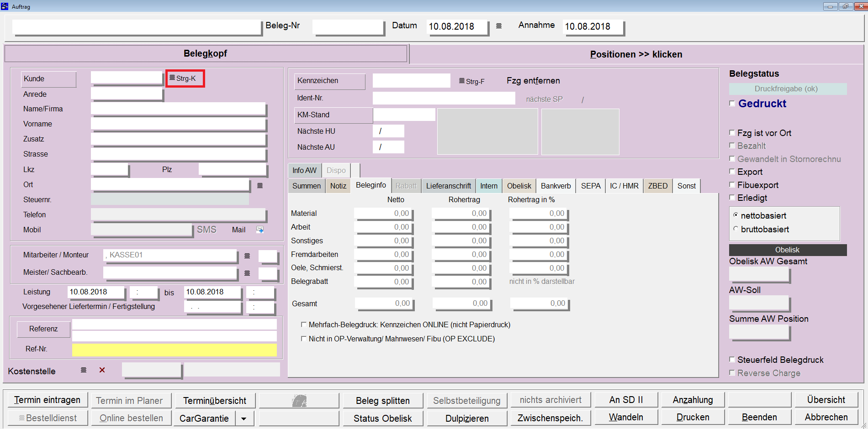The image size is (868, 429).
Task: Open the Übersicht button
Action: pos(826,400)
